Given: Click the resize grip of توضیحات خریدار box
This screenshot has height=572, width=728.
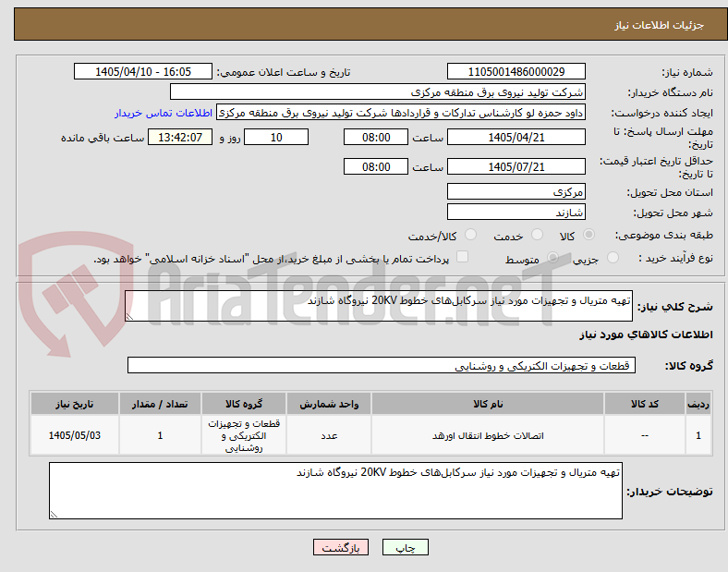Looking at the screenshot, I should click(54, 515).
